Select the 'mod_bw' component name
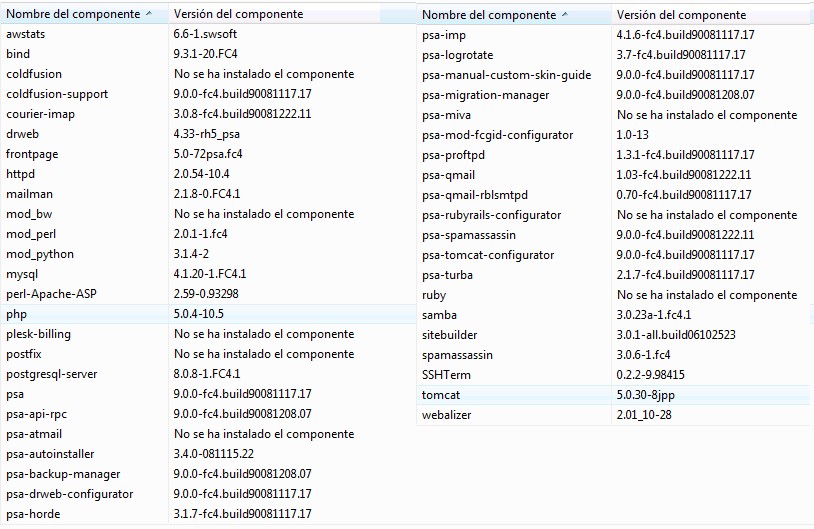The image size is (814, 529). [29, 214]
